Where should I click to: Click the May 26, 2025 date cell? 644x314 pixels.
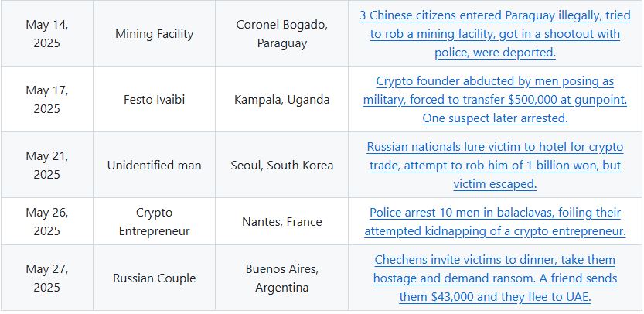coord(47,222)
